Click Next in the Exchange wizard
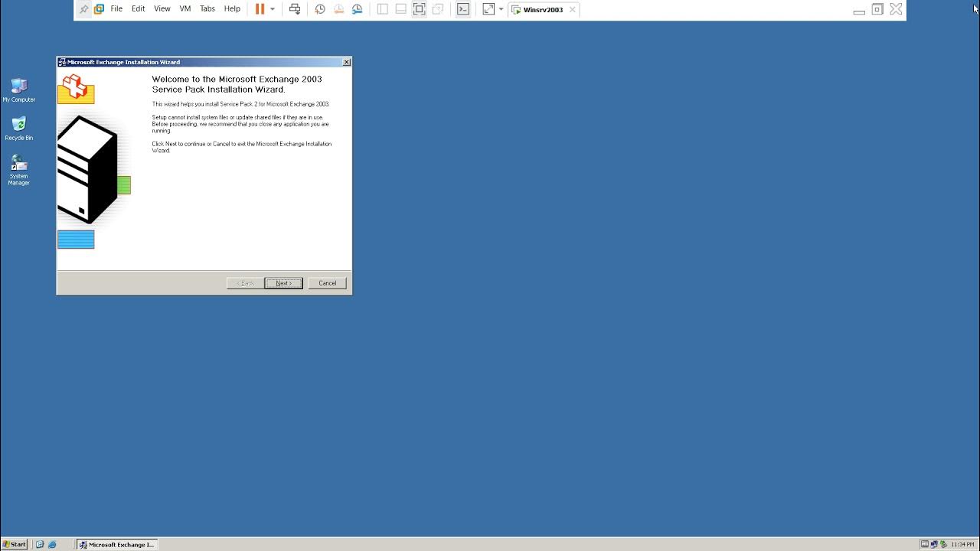The height and width of the screenshot is (551, 980). coord(283,283)
